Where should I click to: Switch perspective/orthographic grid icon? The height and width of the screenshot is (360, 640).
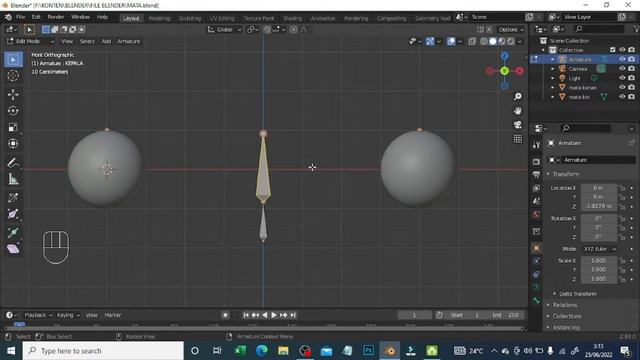coord(518,139)
